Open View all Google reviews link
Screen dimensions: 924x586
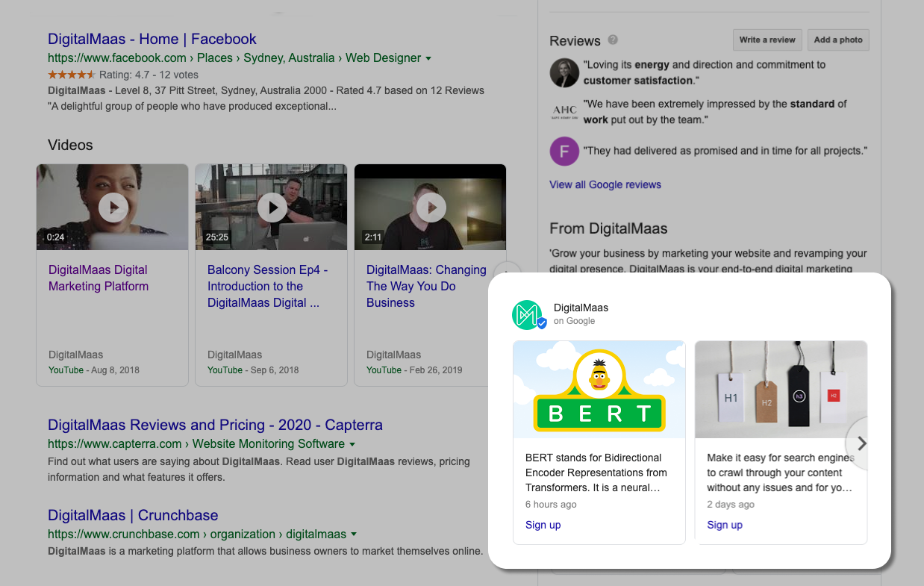coord(605,184)
